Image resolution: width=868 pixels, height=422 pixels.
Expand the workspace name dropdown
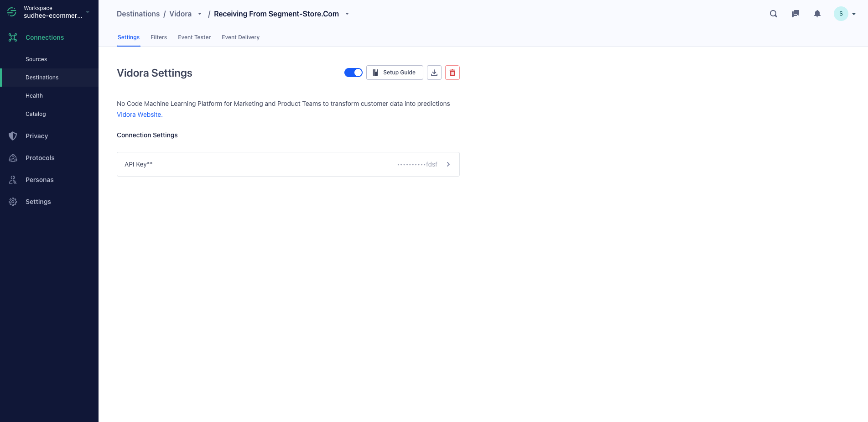(x=88, y=12)
